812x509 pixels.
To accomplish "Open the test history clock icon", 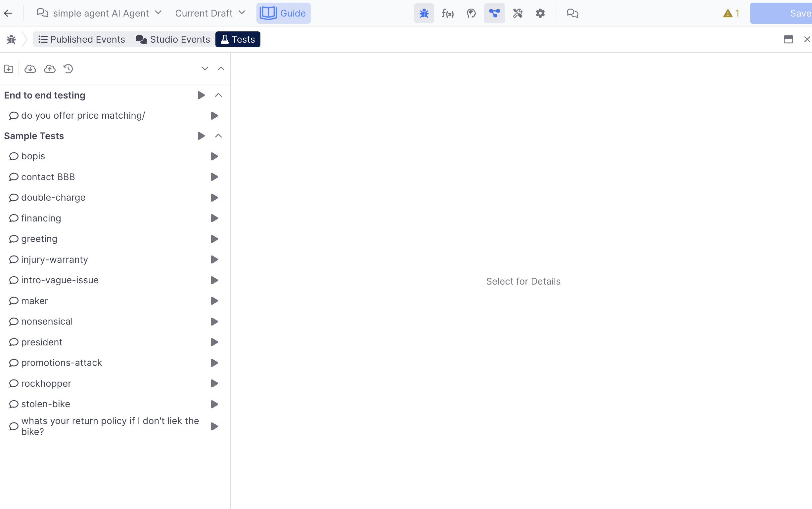I will click(x=68, y=69).
